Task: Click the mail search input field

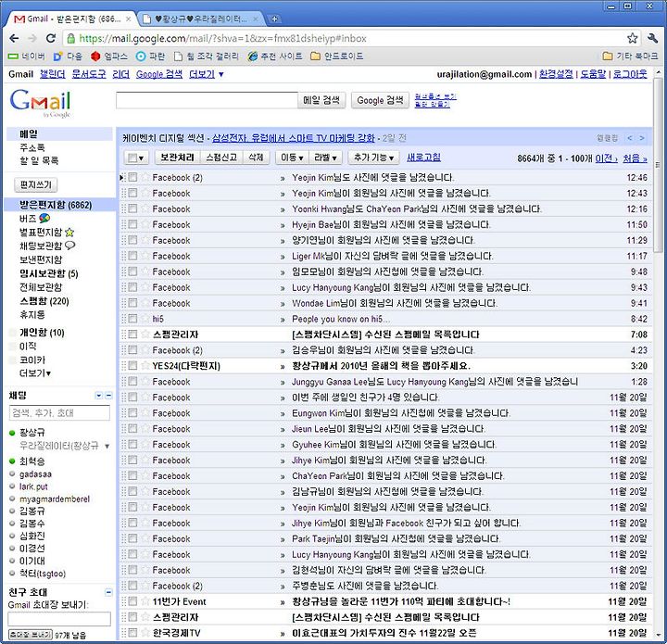Action: tap(207, 100)
